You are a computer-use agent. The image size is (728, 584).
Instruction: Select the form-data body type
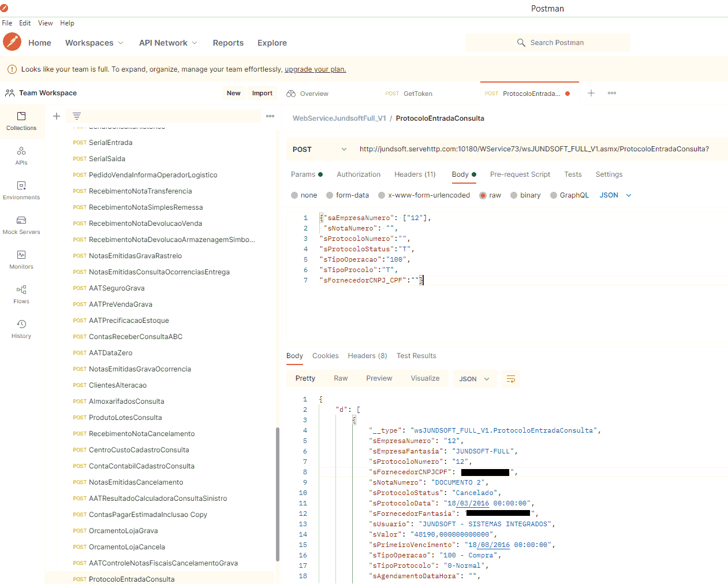point(330,195)
